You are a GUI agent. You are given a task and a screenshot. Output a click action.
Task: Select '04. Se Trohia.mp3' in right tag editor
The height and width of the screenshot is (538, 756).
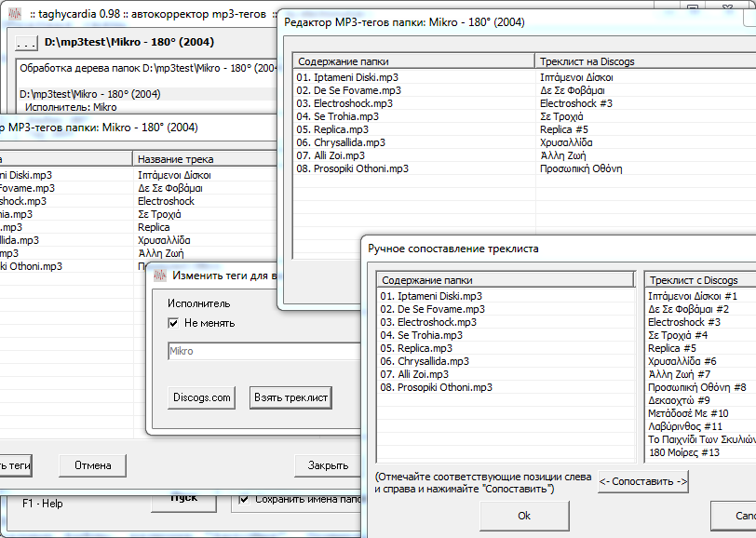click(337, 116)
